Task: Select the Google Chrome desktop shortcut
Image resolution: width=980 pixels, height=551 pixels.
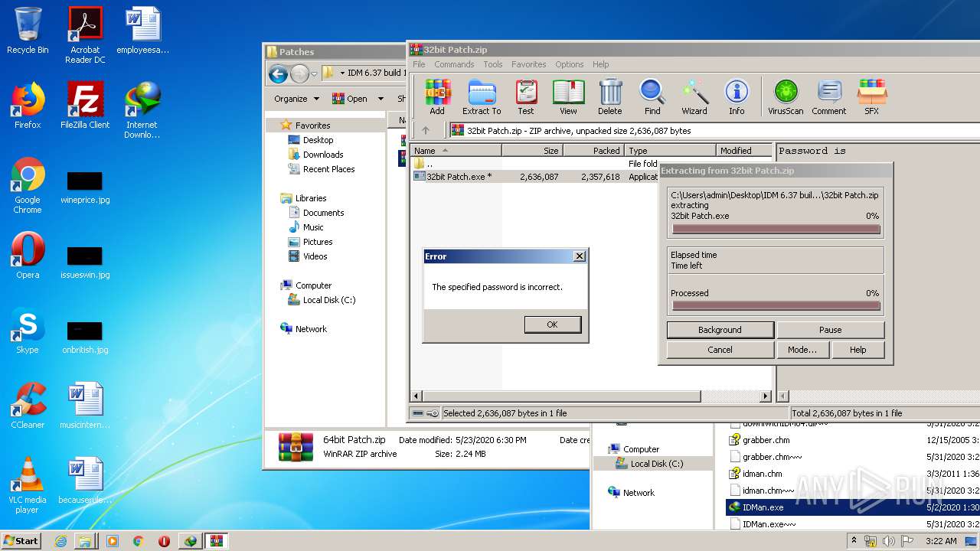Action: point(28,185)
